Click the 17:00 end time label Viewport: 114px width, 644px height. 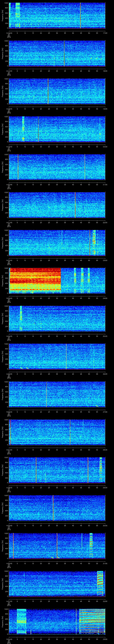point(105,33)
